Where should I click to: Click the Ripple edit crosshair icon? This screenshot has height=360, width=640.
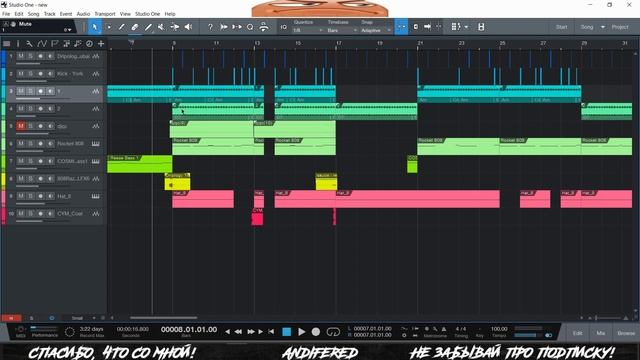click(x=439, y=27)
